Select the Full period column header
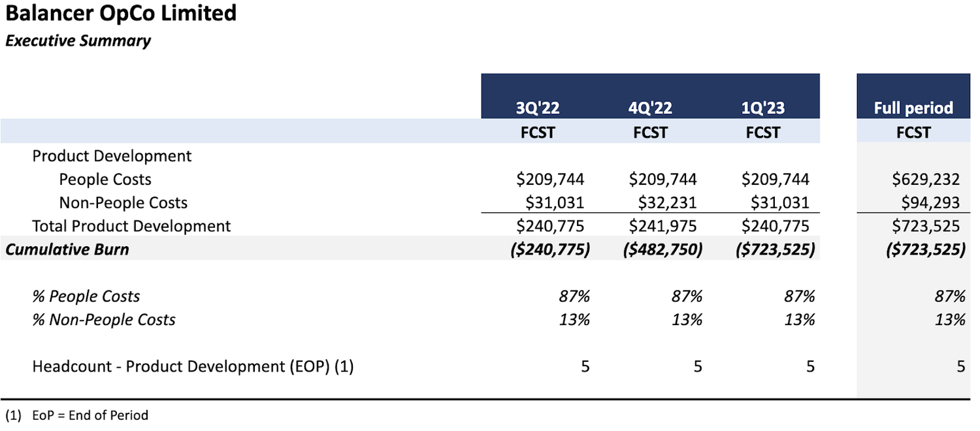 point(913,108)
